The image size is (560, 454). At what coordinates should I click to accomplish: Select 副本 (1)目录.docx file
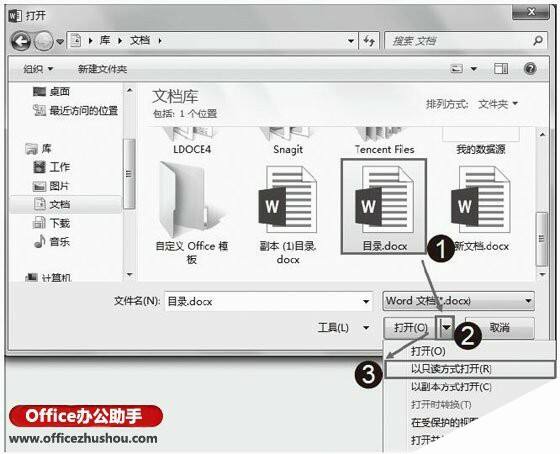[288, 214]
